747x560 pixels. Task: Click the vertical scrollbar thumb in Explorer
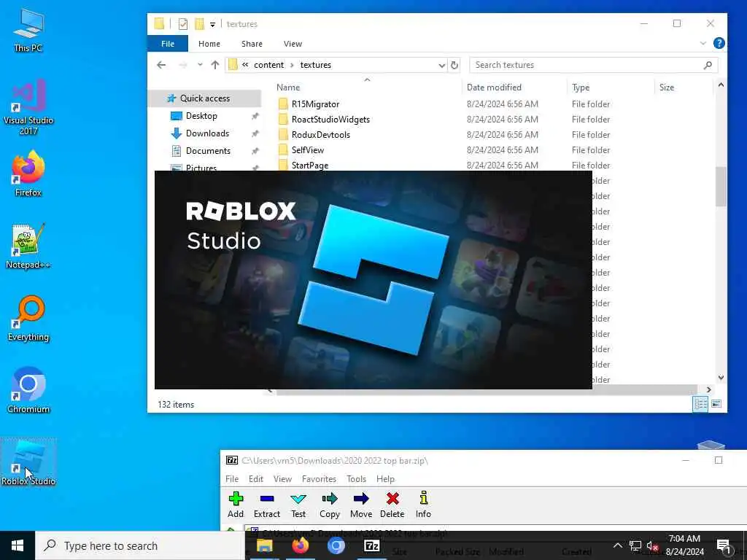(x=721, y=186)
